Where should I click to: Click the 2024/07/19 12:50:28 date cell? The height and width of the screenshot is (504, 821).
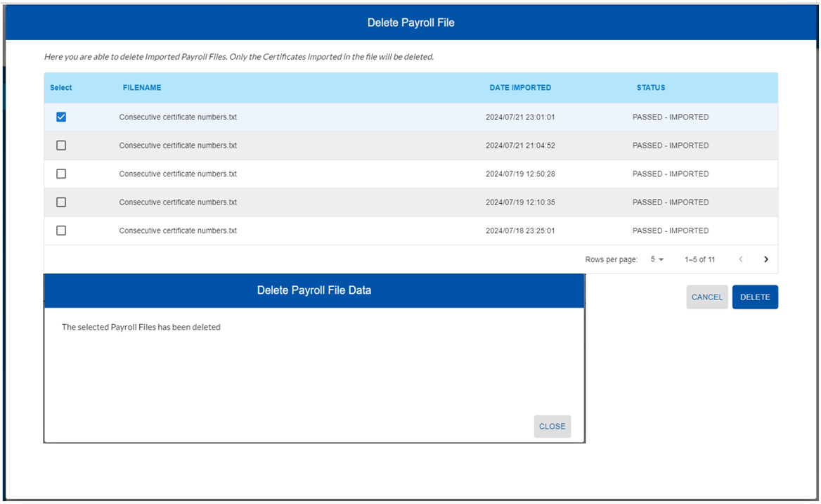tap(519, 174)
